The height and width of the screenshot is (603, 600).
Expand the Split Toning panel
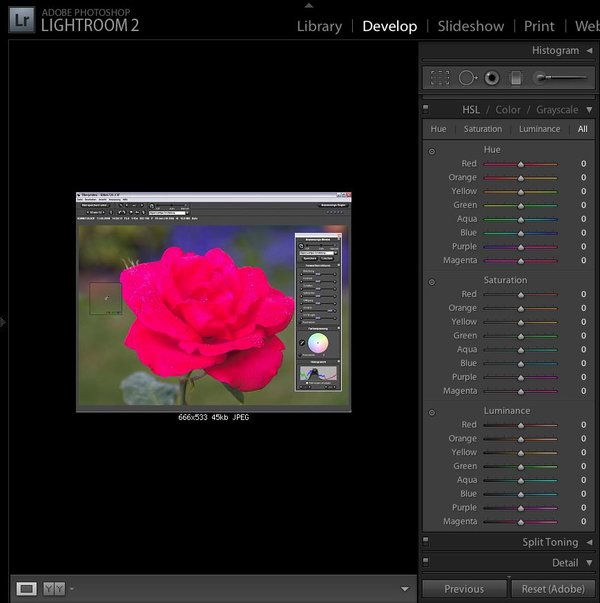[x=589, y=542]
